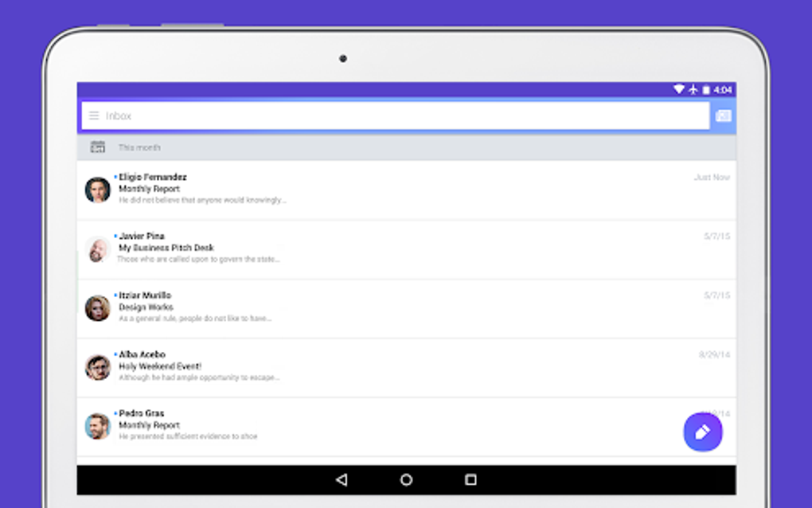The height and width of the screenshot is (508, 812).
Task: Tap the 4:04 clock in status bar
Action: coord(722,90)
